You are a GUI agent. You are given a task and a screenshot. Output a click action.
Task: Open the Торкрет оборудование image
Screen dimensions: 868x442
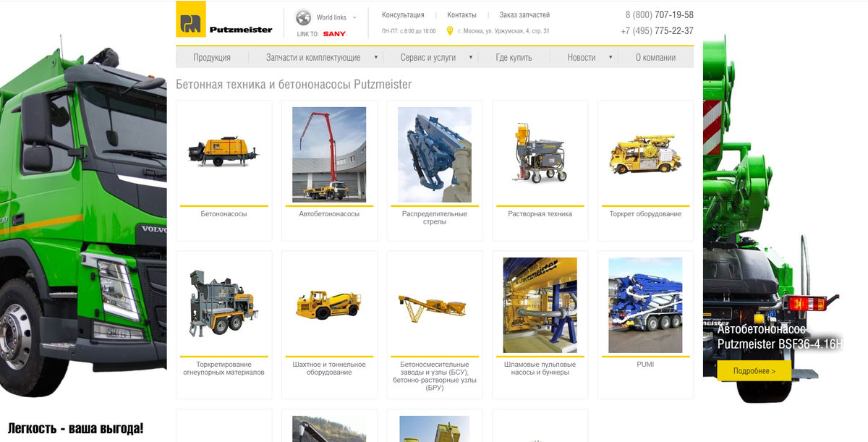[645, 154]
